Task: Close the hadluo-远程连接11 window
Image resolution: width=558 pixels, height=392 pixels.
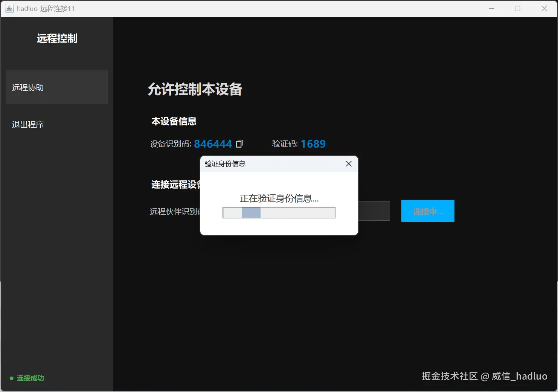Action: click(x=544, y=8)
